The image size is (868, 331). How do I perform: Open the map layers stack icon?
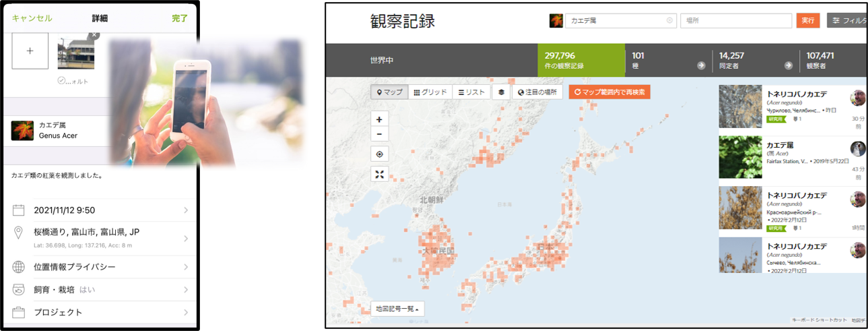pyautogui.click(x=500, y=92)
